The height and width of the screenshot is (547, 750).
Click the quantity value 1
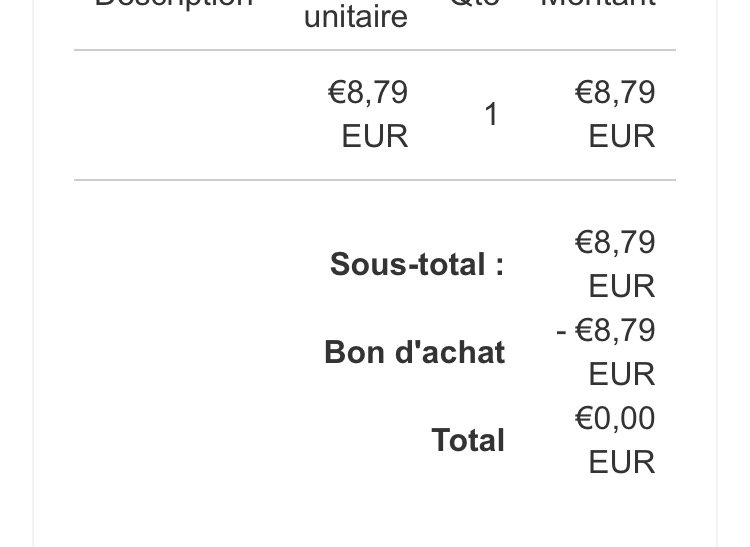pos(491,115)
